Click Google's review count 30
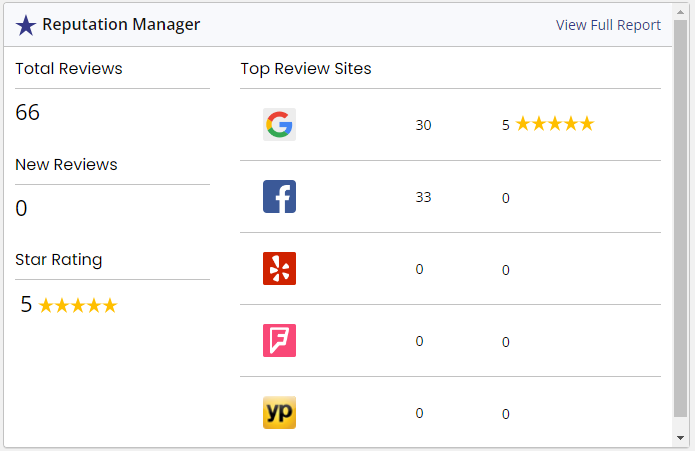 coord(423,125)
